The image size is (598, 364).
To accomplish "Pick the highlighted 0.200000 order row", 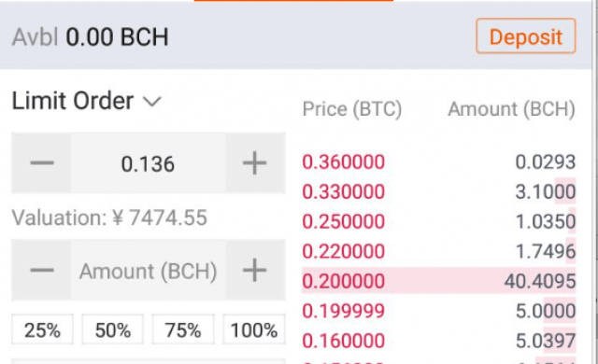I will (x=438, y=281).
